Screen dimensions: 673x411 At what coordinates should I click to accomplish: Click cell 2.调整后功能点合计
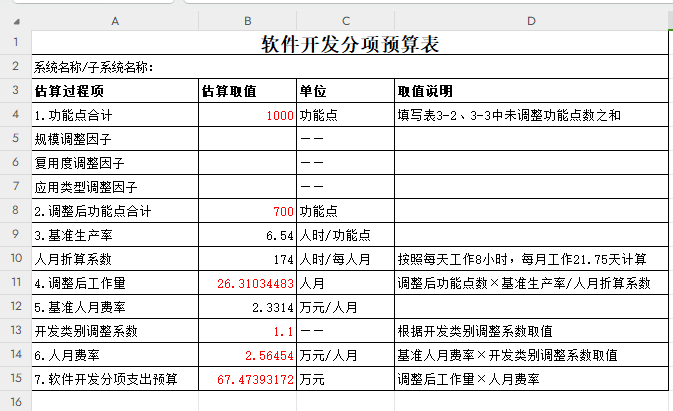[115, 211]
